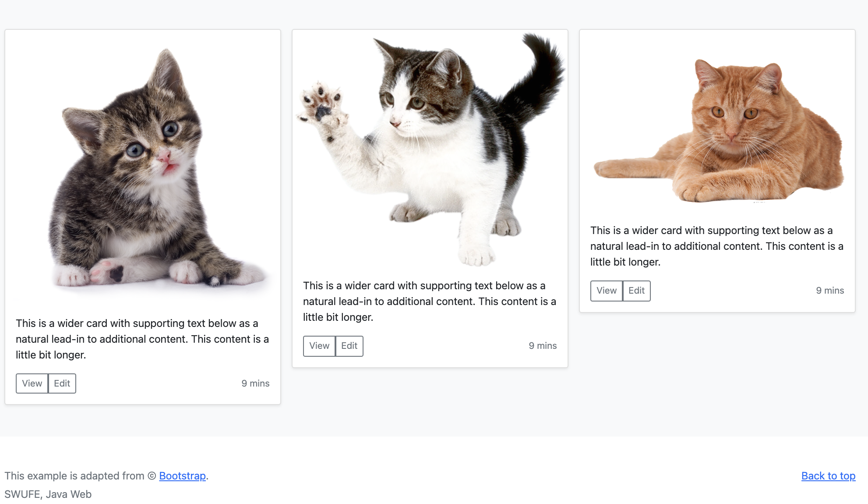The width and height of the screenshot is (868, 504).
Task: Jump using the Back to top link
Action: (x=828, y=476)
